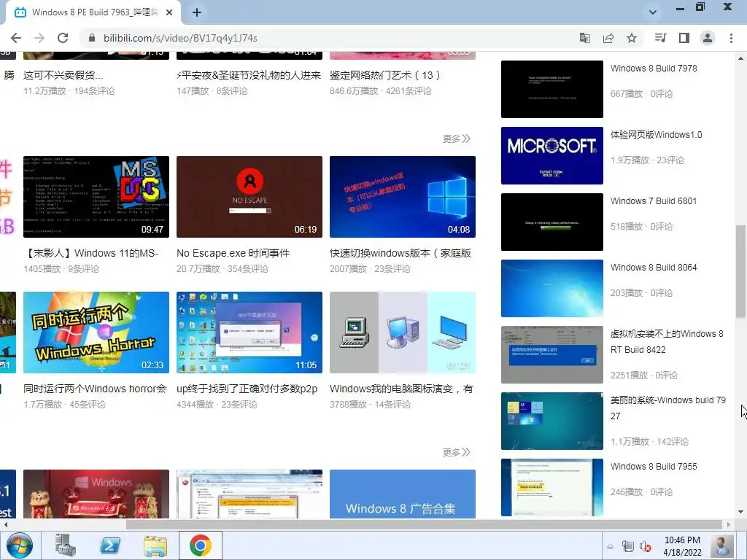Viewport: 747px width, 560px height.
Task: Open Windows Explorer from taskbar
Action: click(155, 545)
